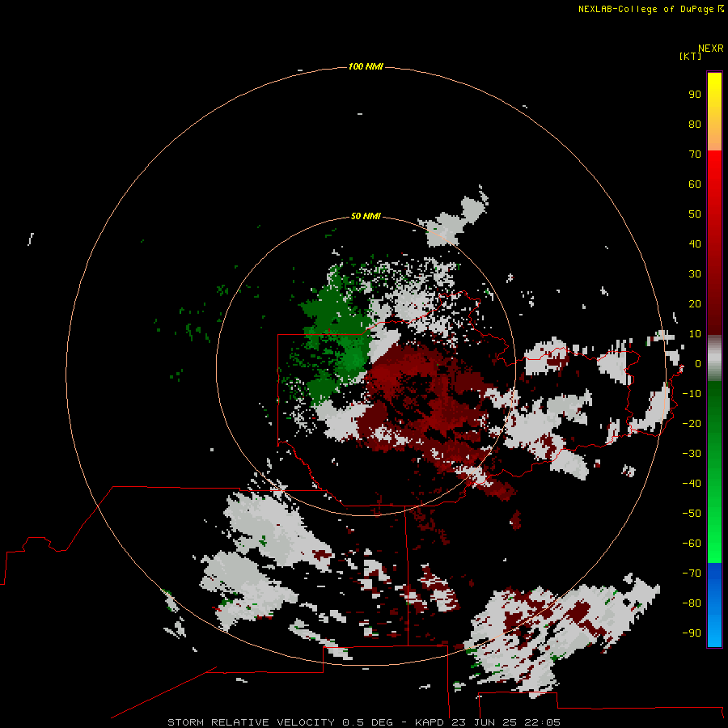
Task: Click the yellow top segment of the color bar
Action: point(714,112)
